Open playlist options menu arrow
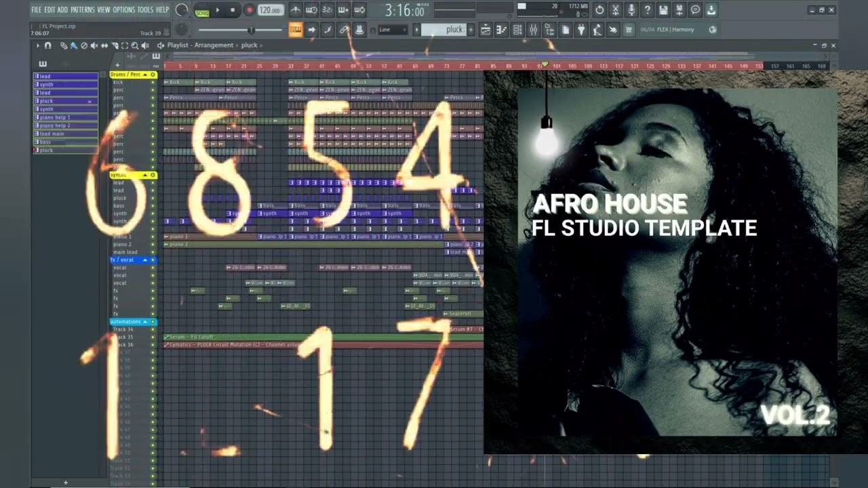 coord(38,45)
